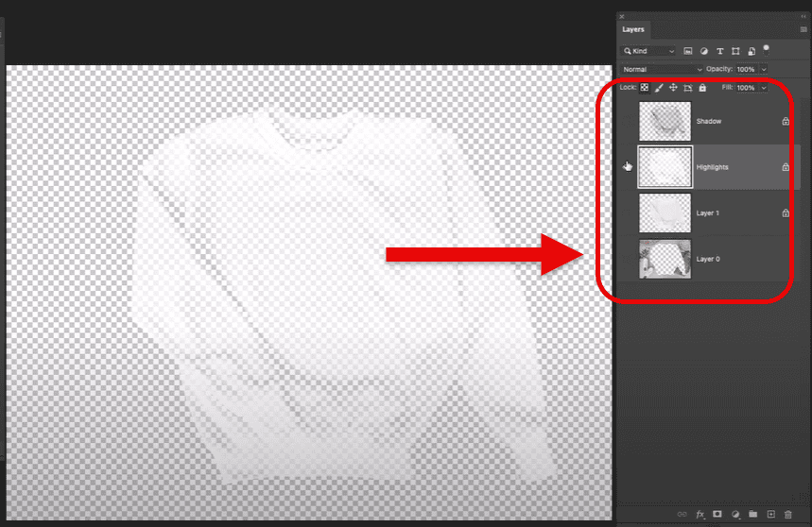Image resolution: width=812 pixels, height=527 pixels.
Task: Filter layers by shape layers
Action: coord(735,51)
